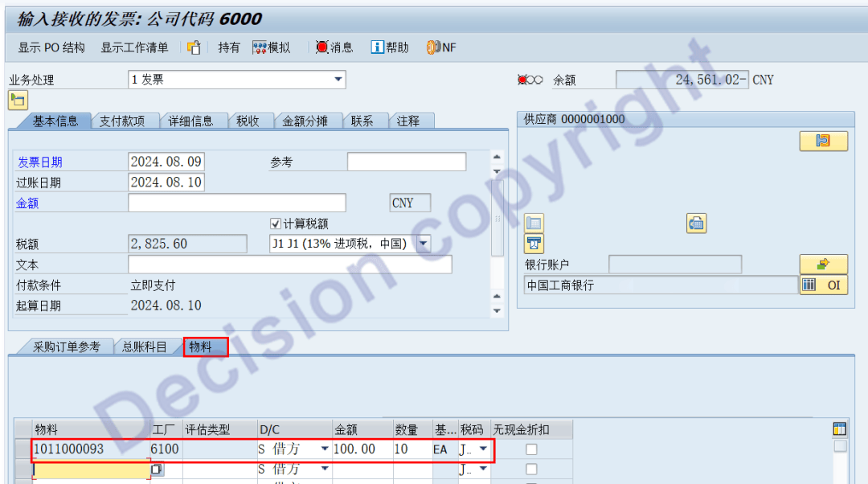Check 无现金折扣 for material 1011000093 row
This screenshot has height=484, width=868.
pyautogui.click(x=531, y=449)
